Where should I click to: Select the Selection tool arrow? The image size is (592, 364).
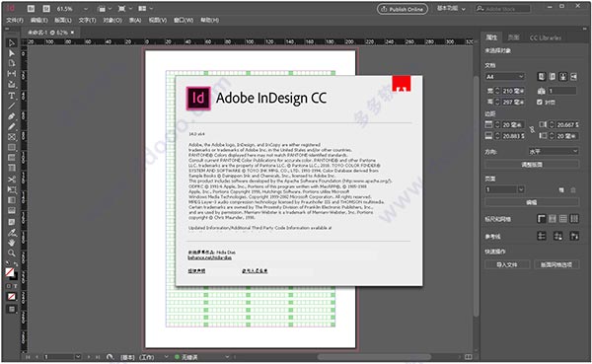point(11,43)
